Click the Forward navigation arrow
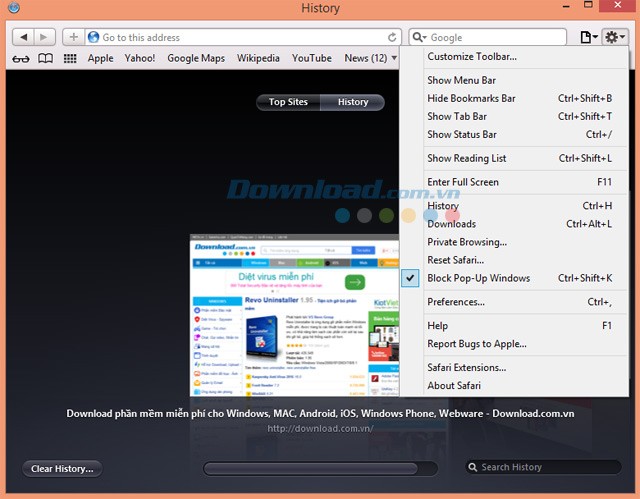 point(45,37)
